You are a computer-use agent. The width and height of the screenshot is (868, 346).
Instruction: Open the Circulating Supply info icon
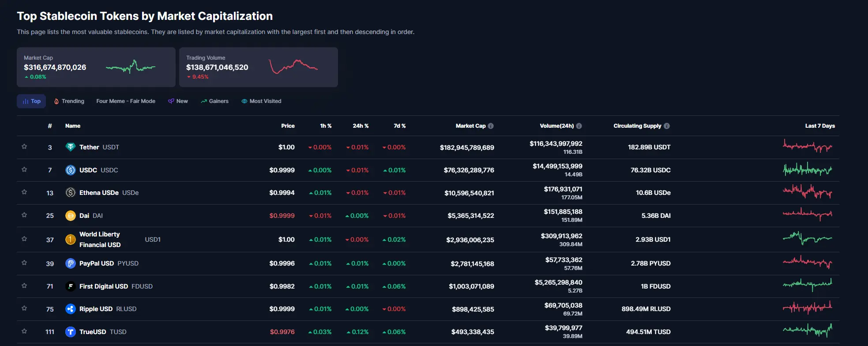coord(667,126)
